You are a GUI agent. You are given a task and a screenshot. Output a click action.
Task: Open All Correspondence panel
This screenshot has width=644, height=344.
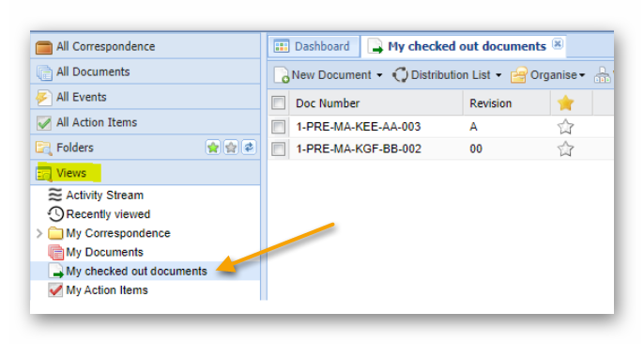tap(146, 46)
